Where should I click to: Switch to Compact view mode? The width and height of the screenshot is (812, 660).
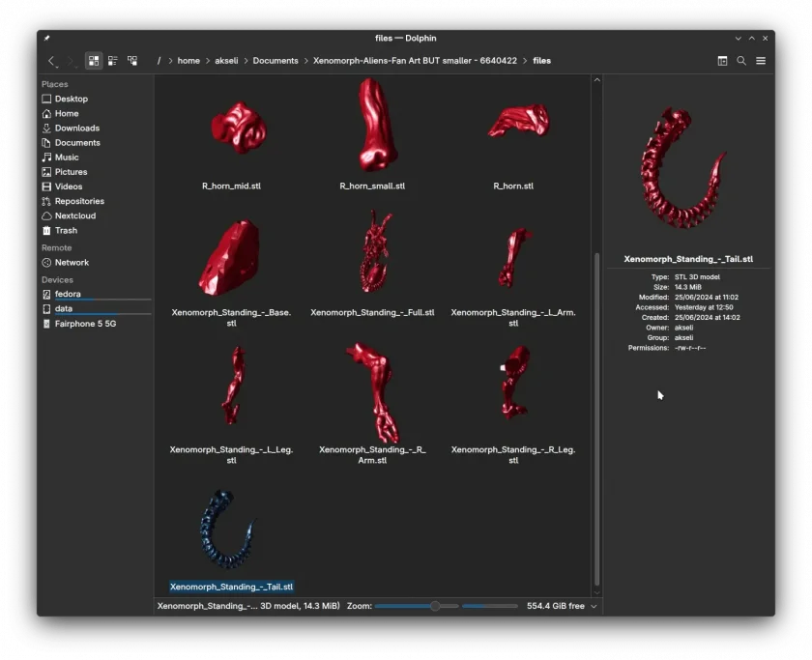point(113,61)
